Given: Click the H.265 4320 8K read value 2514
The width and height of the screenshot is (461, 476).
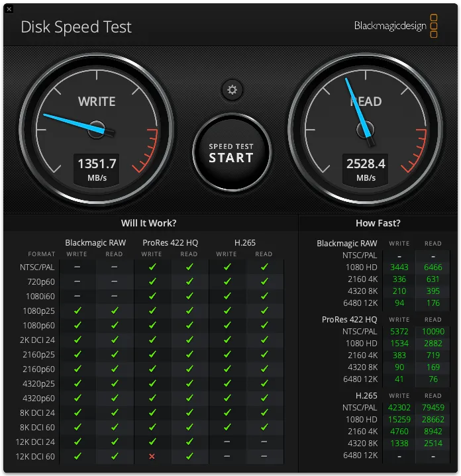Looking at the screenshot, I should [x=433, y=443].
